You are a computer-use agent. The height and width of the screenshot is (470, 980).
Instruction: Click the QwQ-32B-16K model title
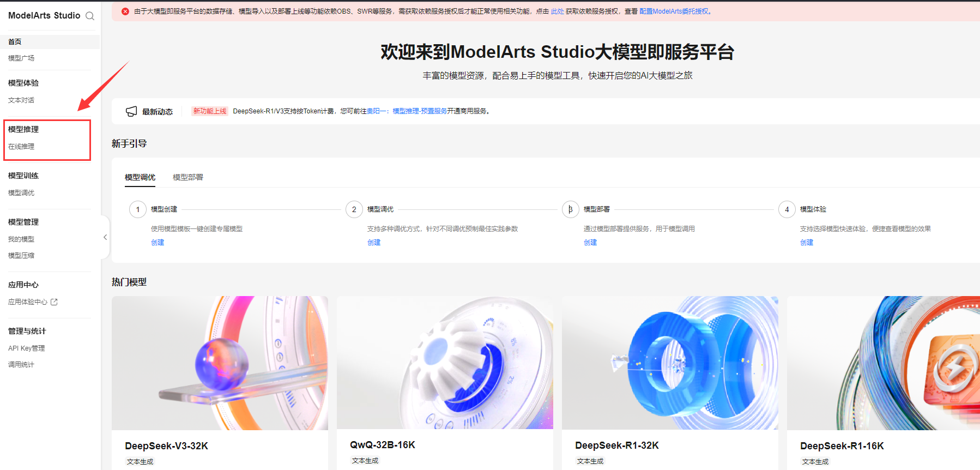(383, 445)
